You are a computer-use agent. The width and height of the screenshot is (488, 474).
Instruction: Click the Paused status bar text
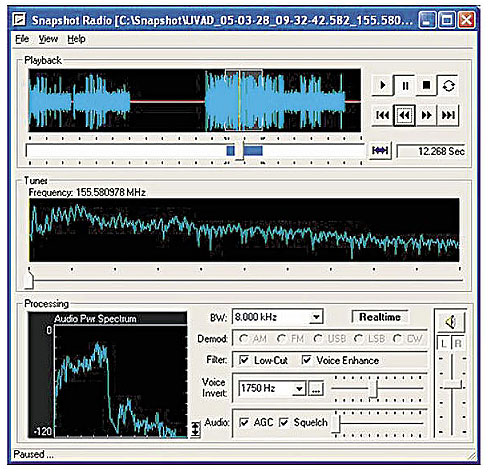click(x=33, y=454)
